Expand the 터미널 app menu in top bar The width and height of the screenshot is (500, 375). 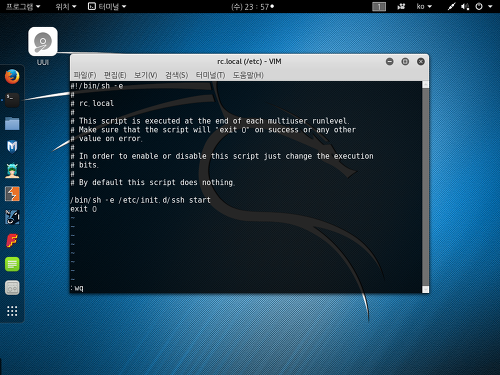click(x=107, y=6)
